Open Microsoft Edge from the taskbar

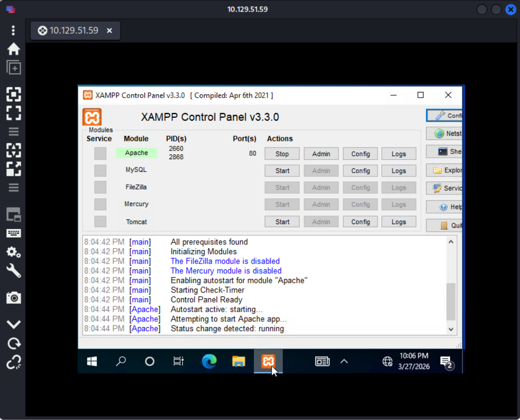209,361
